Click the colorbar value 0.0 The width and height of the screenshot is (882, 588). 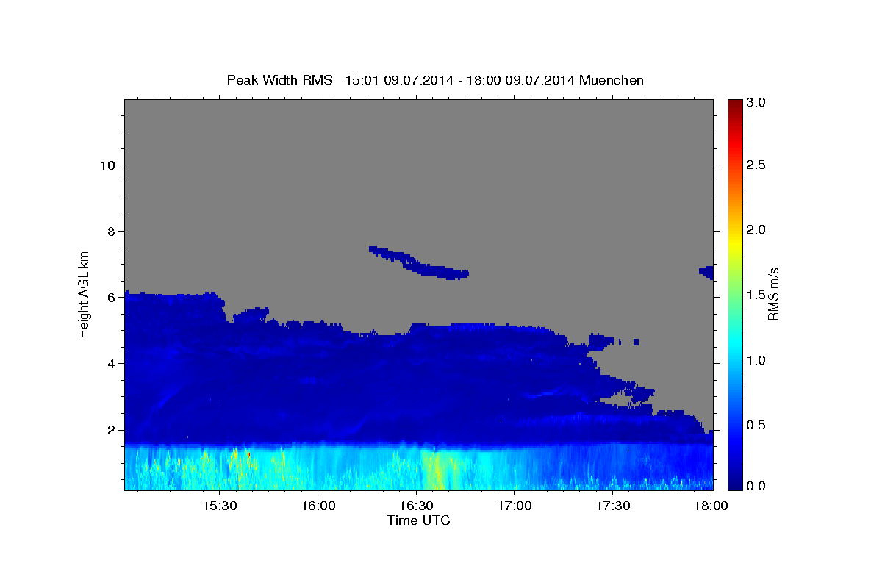[757, 486]
